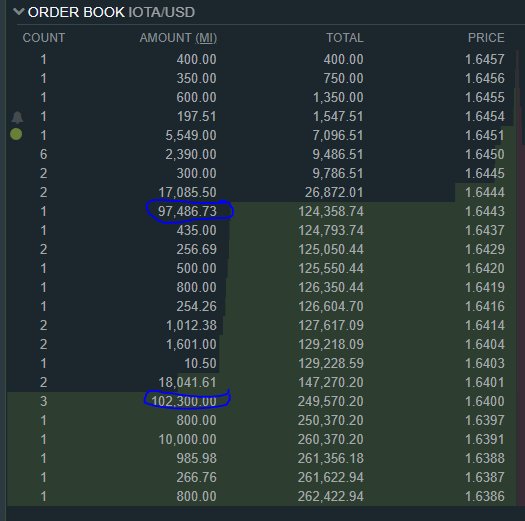The height and width of the screenshot is (521, 525).
Task: Click amount 254.26
Action: 197,306
